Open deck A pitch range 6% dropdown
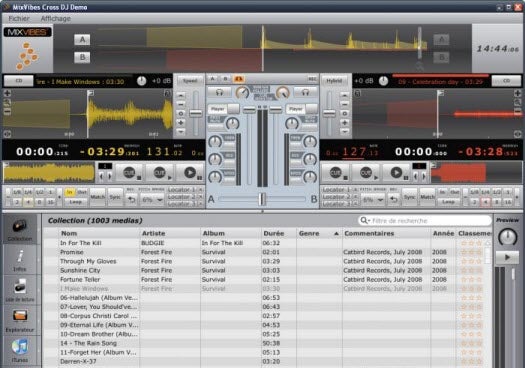Viewport: 525px width, 368px height. [x=153, y=200]
